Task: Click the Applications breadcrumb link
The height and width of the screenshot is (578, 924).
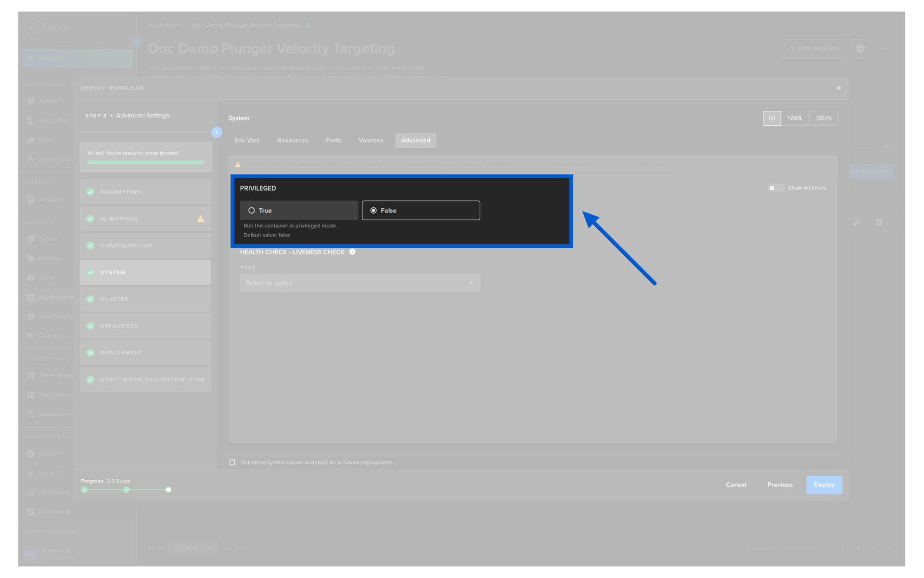Action: point(165,25)
